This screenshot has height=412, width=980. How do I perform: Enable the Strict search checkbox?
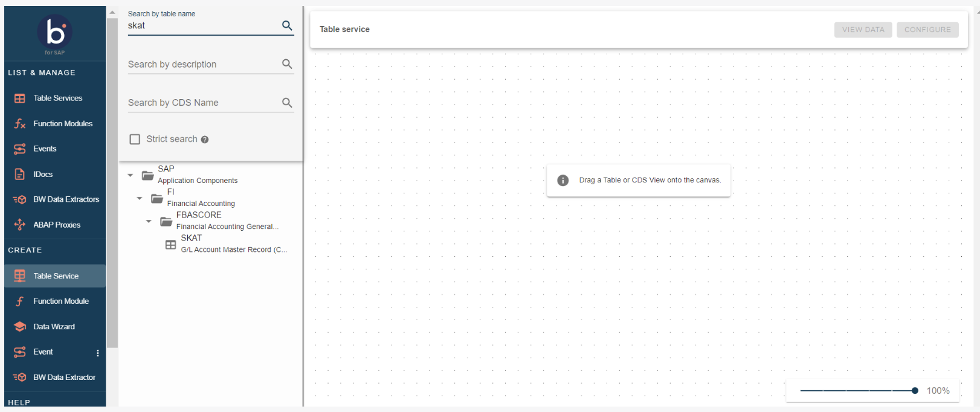135,140
